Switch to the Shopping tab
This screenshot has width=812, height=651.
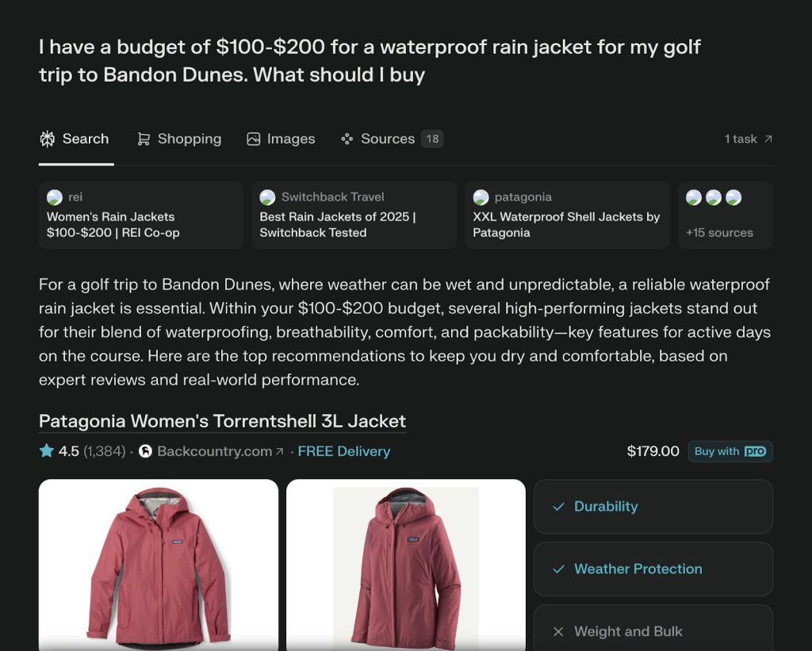179,139
